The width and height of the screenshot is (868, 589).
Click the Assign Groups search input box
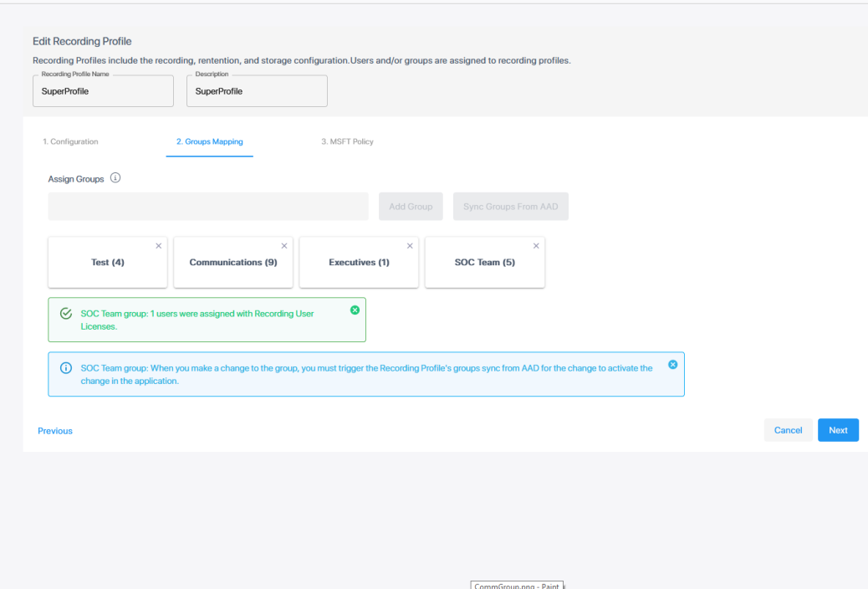tap(208, 207)
